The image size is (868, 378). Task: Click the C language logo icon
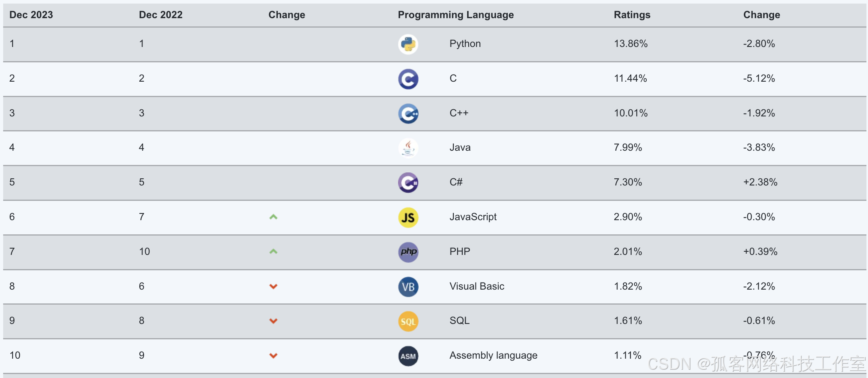pos(408,79)
